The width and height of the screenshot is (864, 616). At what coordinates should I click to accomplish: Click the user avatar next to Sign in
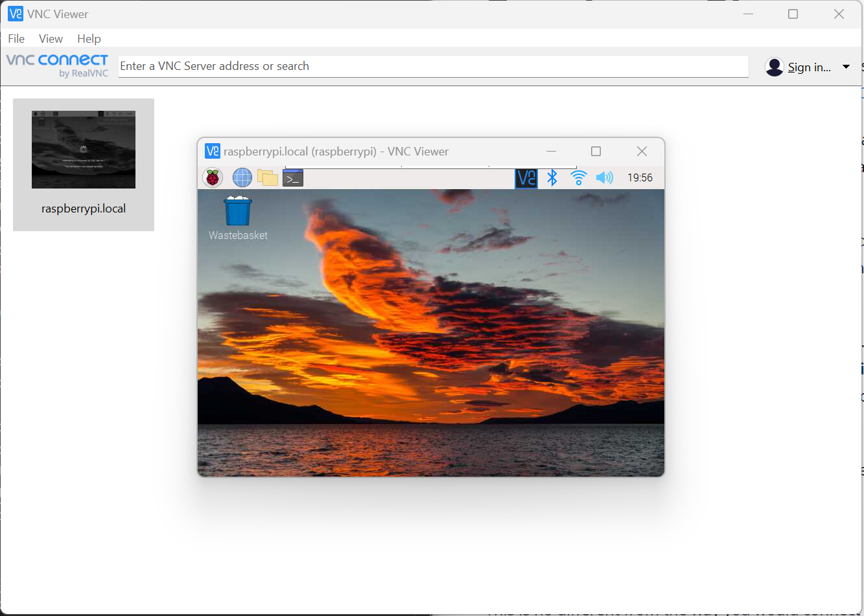click(774, 66)
